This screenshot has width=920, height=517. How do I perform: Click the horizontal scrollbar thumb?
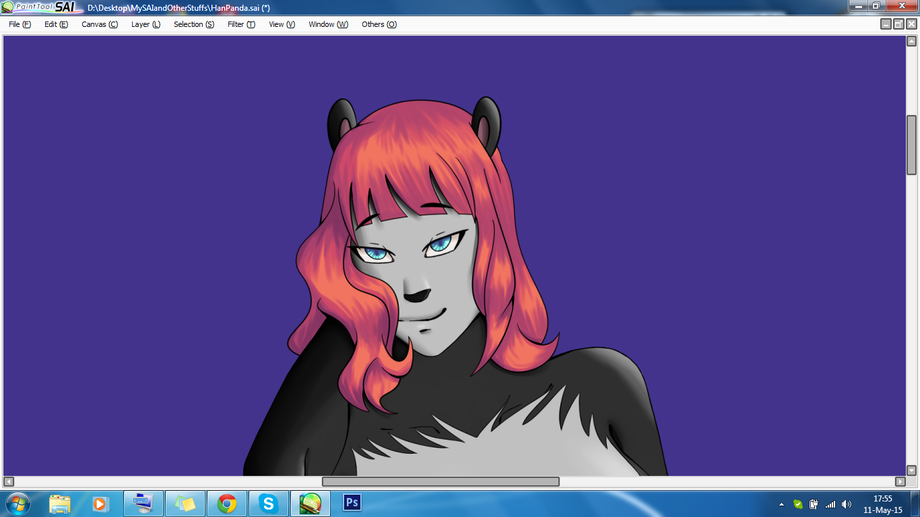coord(441,482)
